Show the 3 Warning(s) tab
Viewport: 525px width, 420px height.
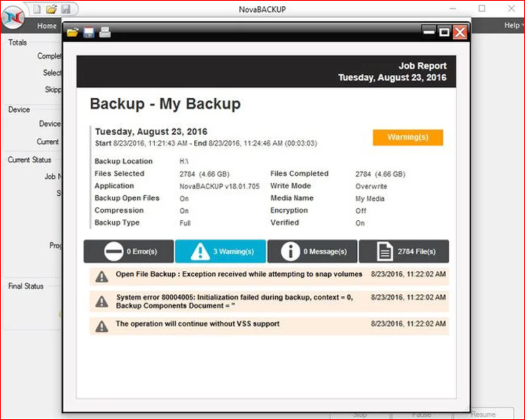point(220,251)
